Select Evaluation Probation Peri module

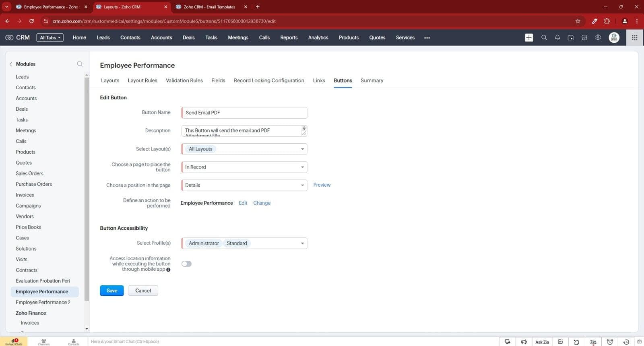pos(43,281)
